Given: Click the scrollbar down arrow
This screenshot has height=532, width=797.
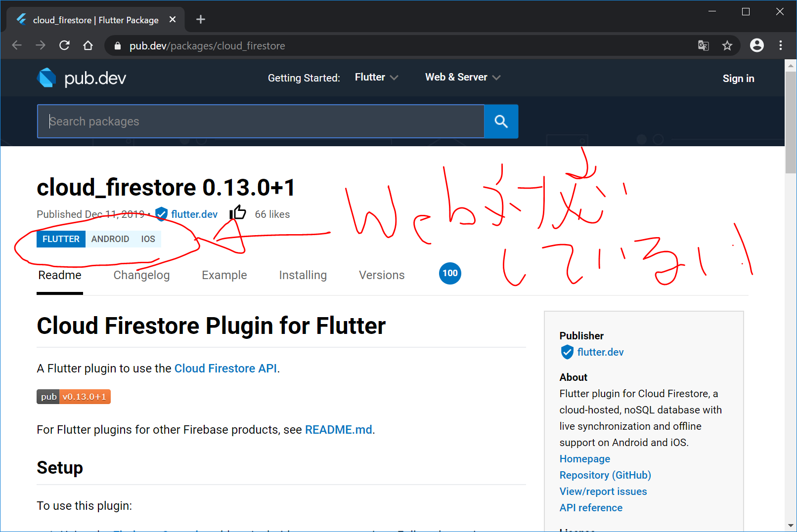Looking at the screenshot, I should [791, 526].
